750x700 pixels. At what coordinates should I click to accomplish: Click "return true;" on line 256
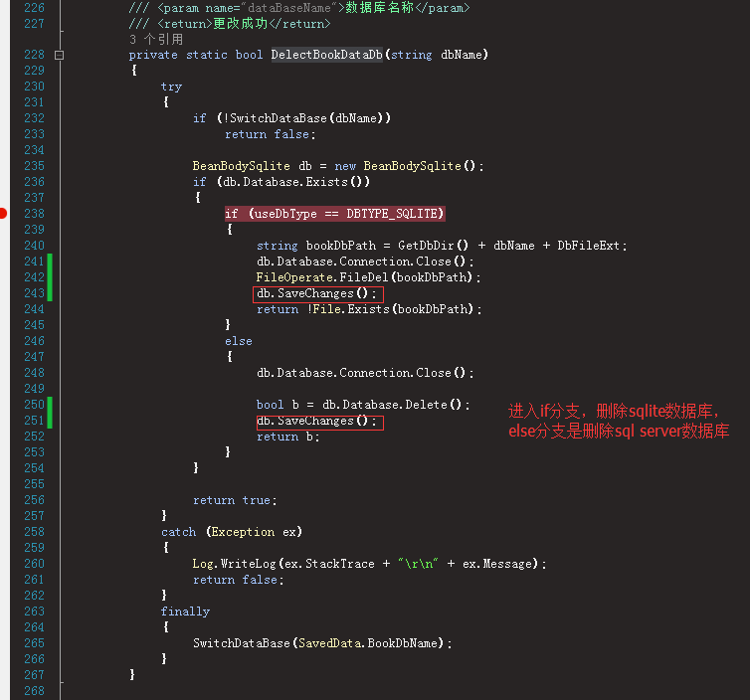pos(235,500)
